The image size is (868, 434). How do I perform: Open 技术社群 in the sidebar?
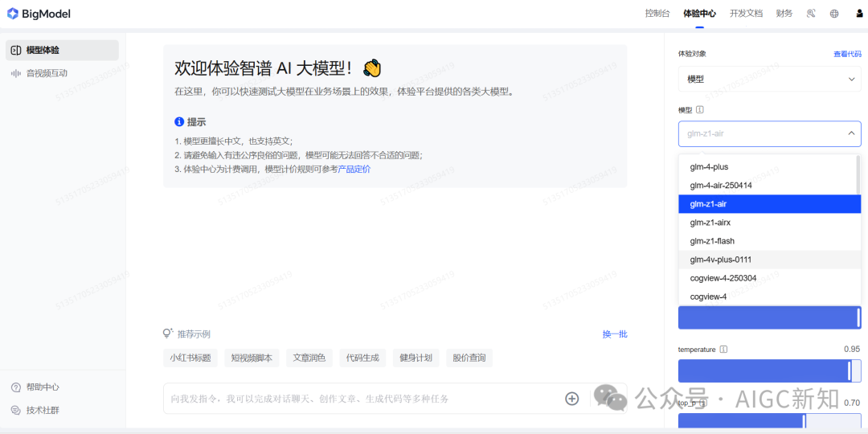point(43,411)
